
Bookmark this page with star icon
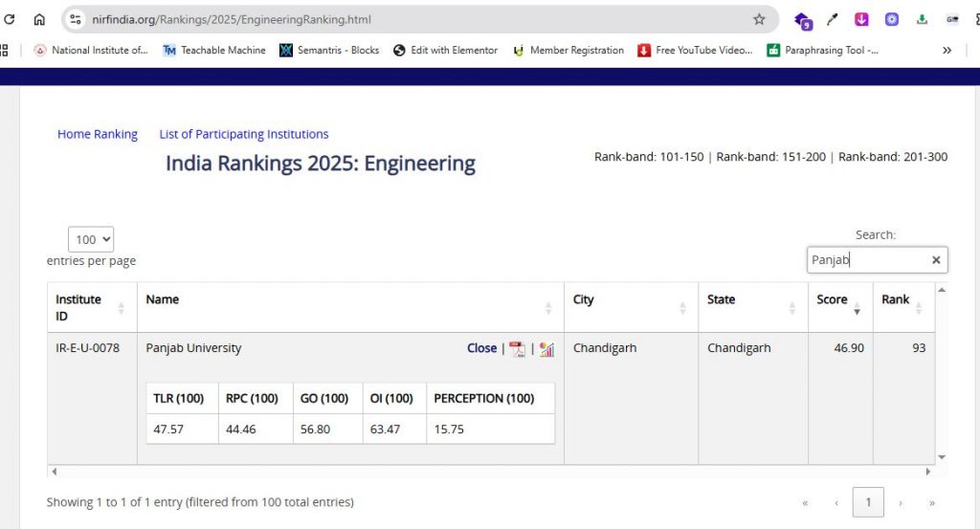coord(759,19)
